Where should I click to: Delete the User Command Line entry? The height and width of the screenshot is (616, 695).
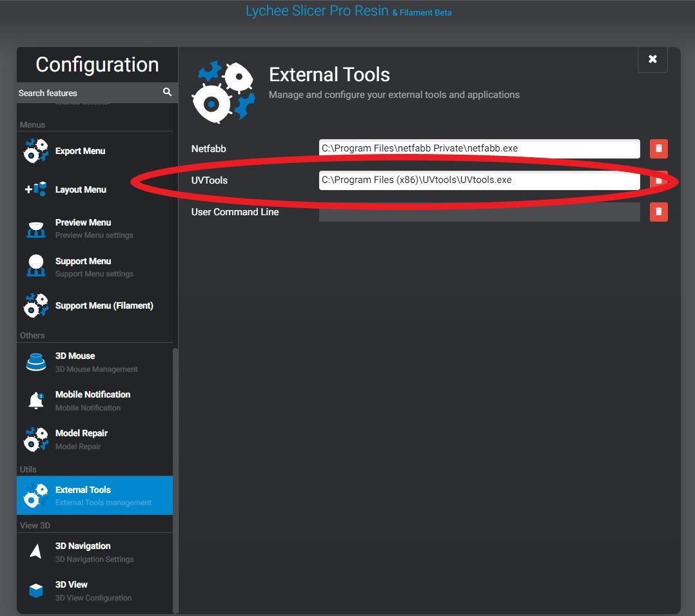click(659, 212)
